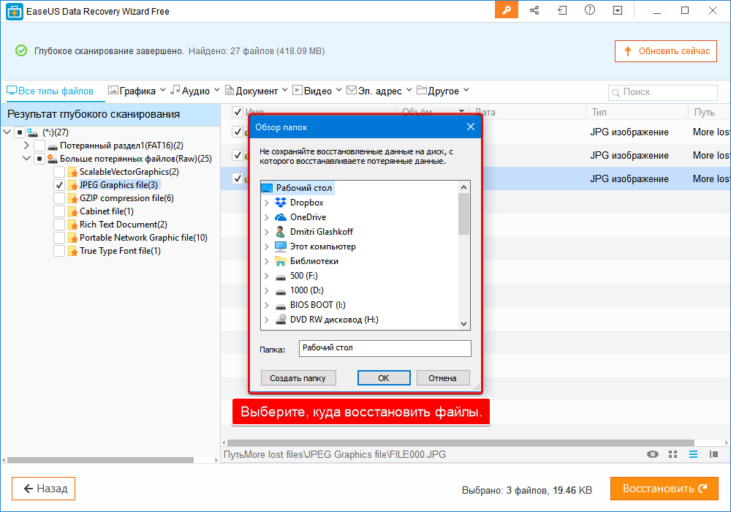Select DVD RW дисковод (H:)
This screenshot has height=512, width=731.
pos(334,319)
